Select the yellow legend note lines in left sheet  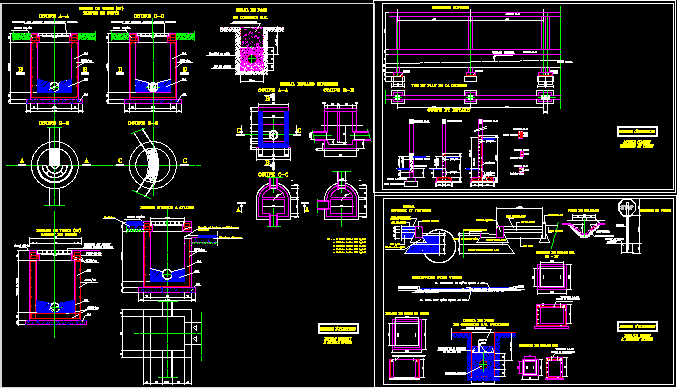347,245
